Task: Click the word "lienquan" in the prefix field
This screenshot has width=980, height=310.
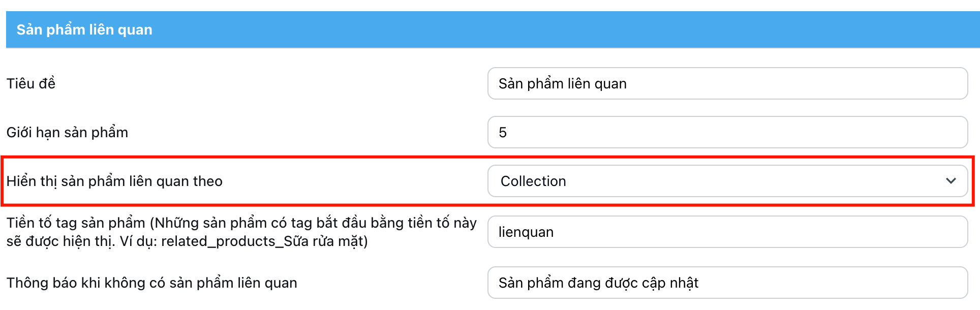Action: tap(526, 232)
